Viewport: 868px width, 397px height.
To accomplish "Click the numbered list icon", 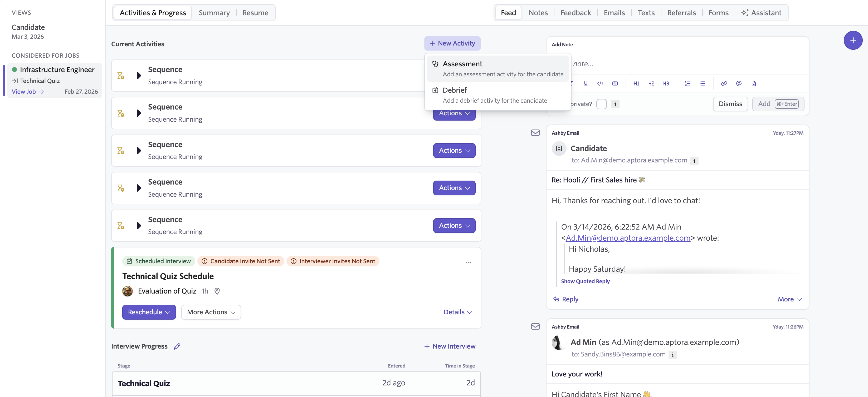I will tap(687, 83).
